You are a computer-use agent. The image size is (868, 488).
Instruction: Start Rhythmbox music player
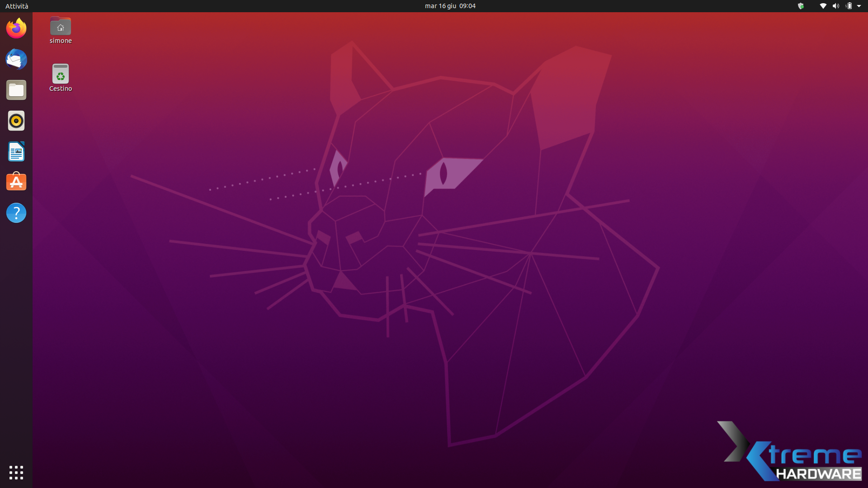pyautogui.click(x=16, y=121)
